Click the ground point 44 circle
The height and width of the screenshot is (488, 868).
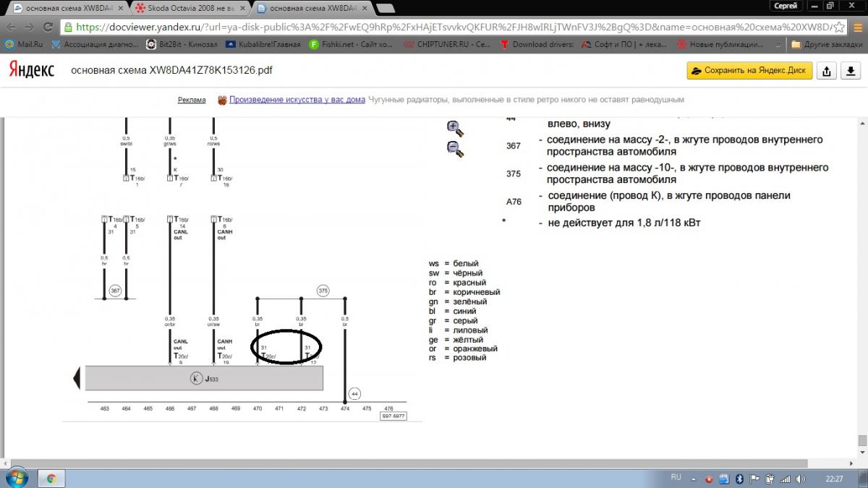(354, 394)
